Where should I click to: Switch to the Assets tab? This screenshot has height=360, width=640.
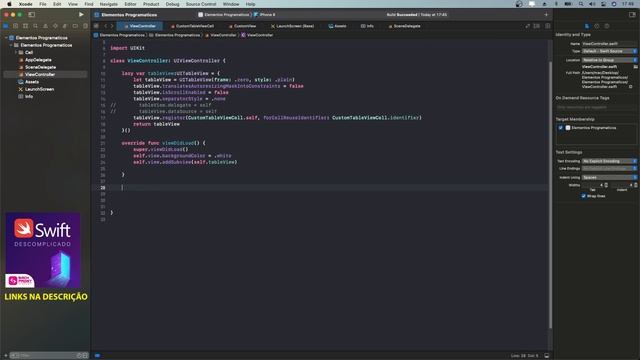pyautogui.click(x=338, y=26)
